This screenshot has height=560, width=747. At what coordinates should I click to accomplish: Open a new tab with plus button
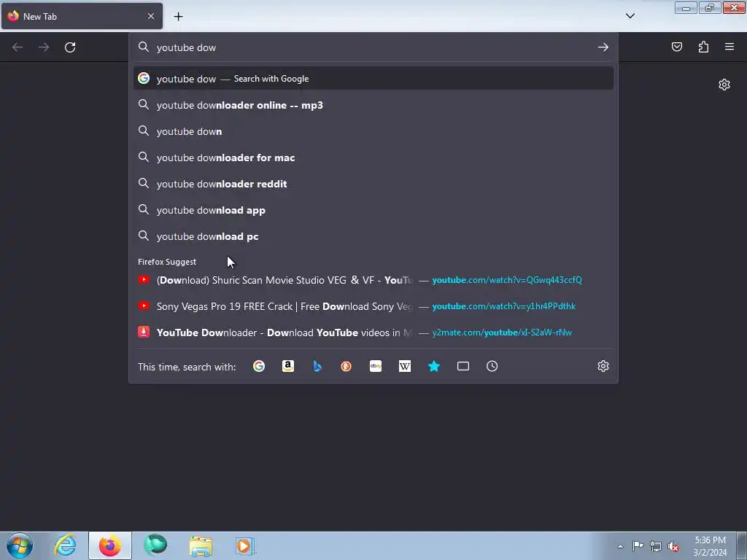(178, 17)
